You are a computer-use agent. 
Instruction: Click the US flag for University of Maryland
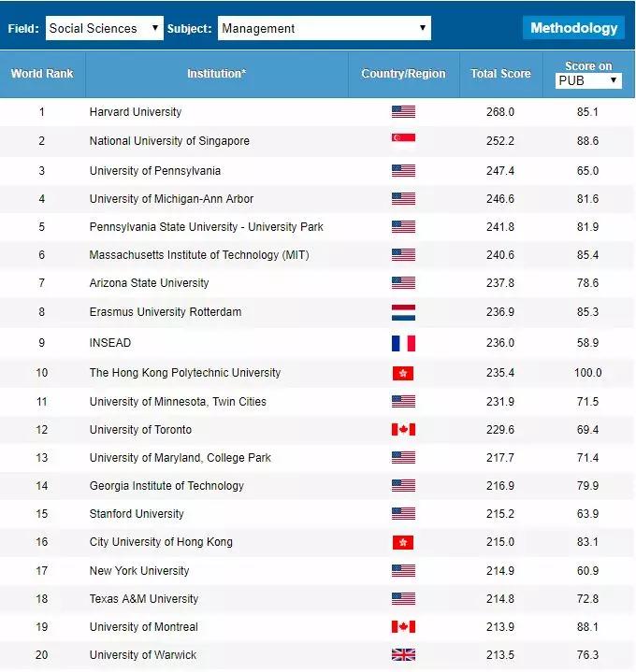pos(403,458)
